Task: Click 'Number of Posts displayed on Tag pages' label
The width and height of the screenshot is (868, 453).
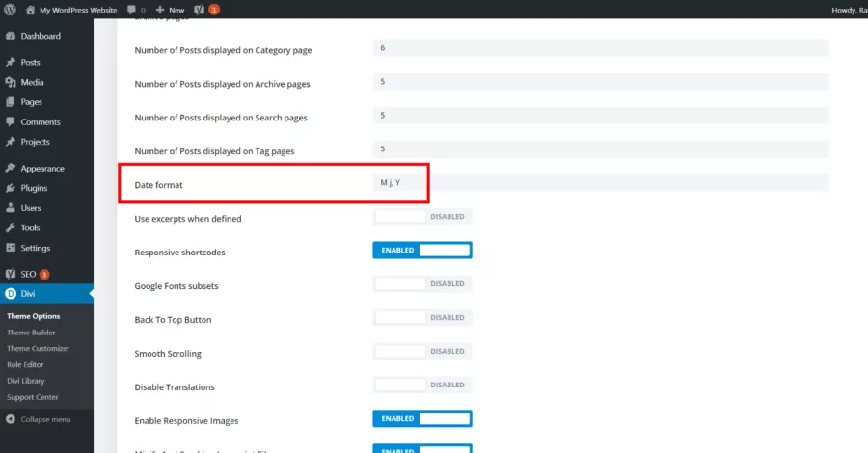Action: (214, 151)
